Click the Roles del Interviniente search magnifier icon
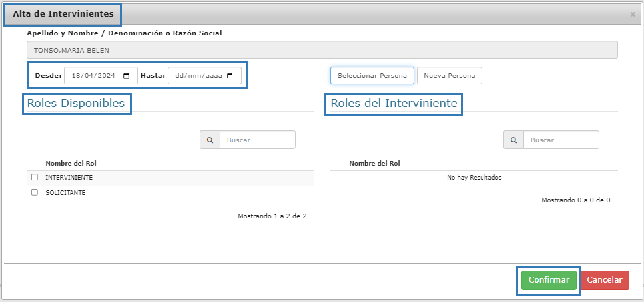This screenshot has height=302, width=644. click(513, 140)
